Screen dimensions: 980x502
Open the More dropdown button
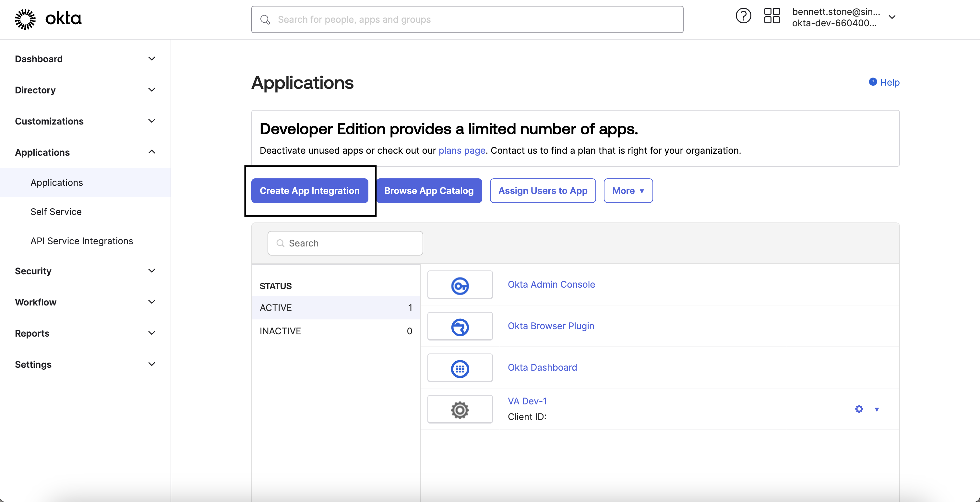pos(628,191)
